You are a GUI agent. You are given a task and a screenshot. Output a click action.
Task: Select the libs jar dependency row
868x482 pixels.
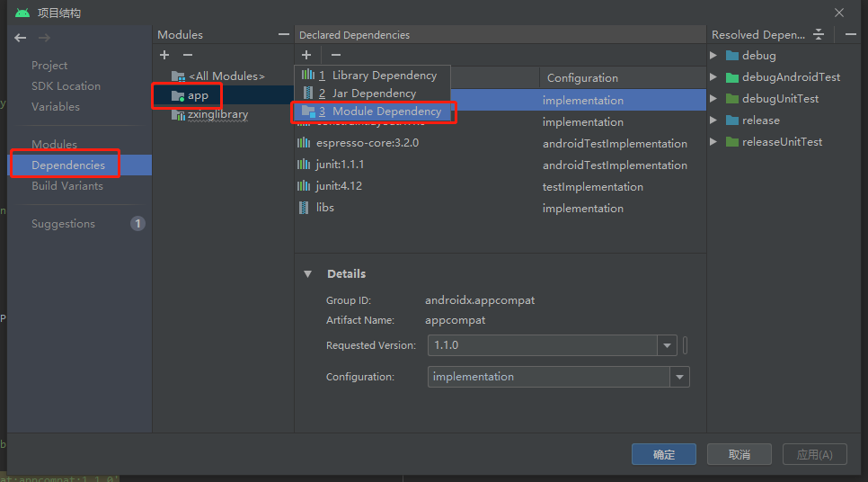[x=500, y=208]
